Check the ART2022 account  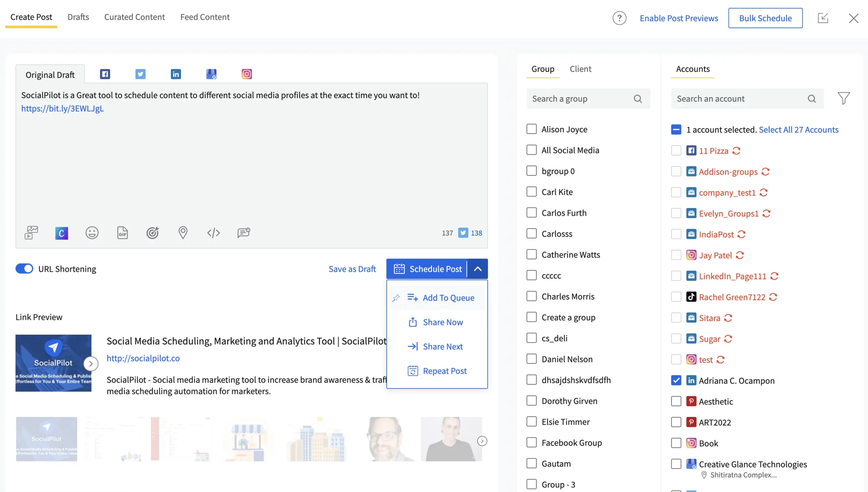point(676,422)
